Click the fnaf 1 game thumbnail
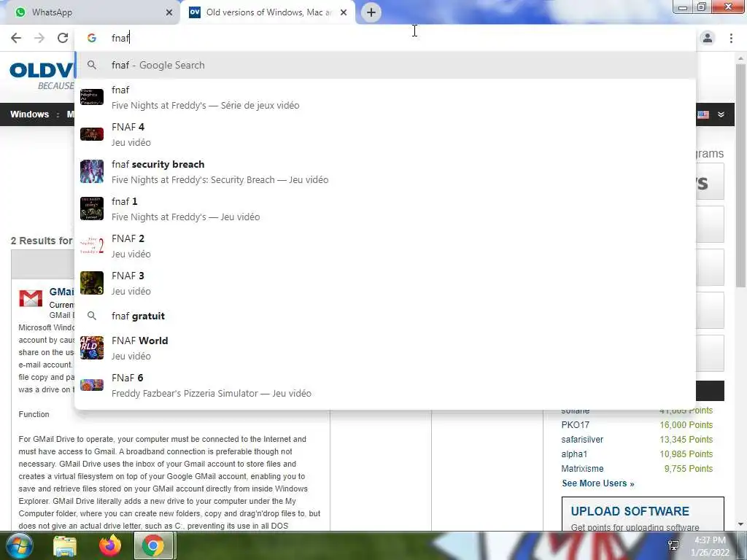This screenshot has height=560, width=747. coord(92,209)
